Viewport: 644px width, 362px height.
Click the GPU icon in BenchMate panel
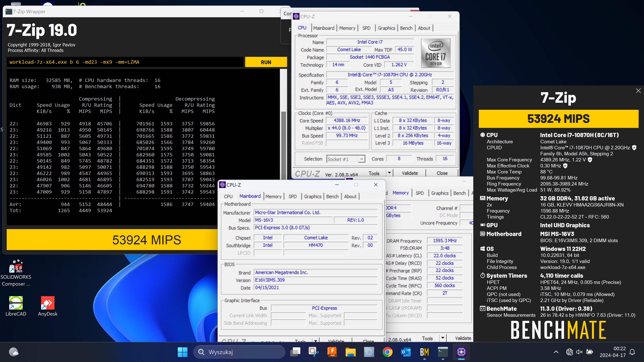[x=482, y=225]
